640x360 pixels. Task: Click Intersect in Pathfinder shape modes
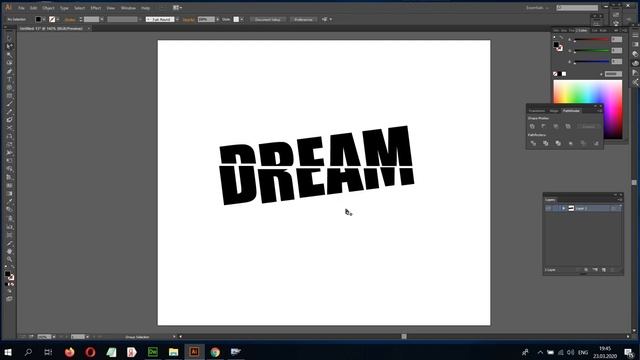(556, 127)
